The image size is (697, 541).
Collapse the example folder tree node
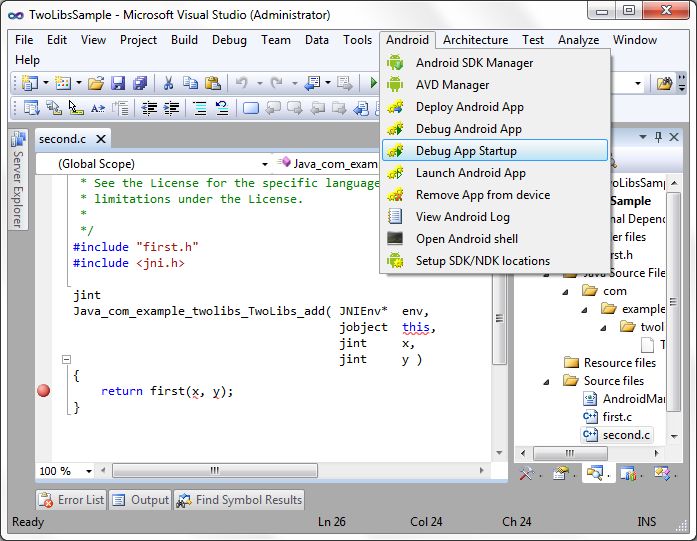pyautogui.click(x=585, y=310)
